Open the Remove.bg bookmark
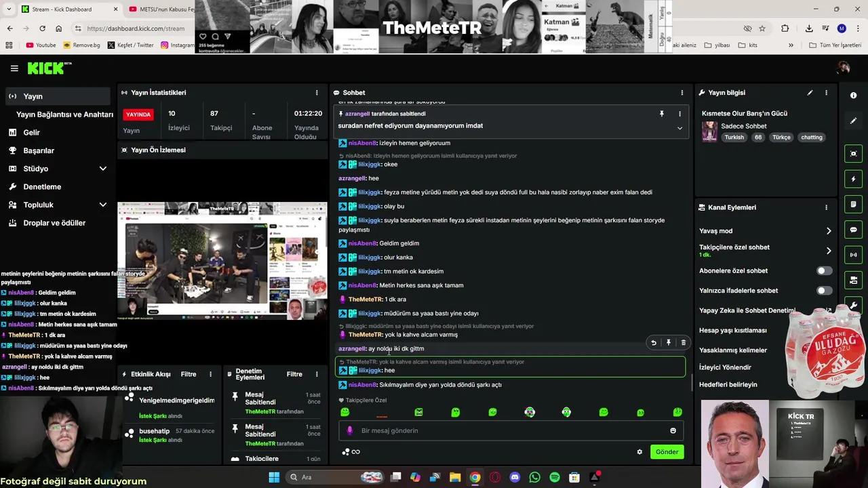The width and height of the screenshot is (868, 488). [x=81, y=45]
